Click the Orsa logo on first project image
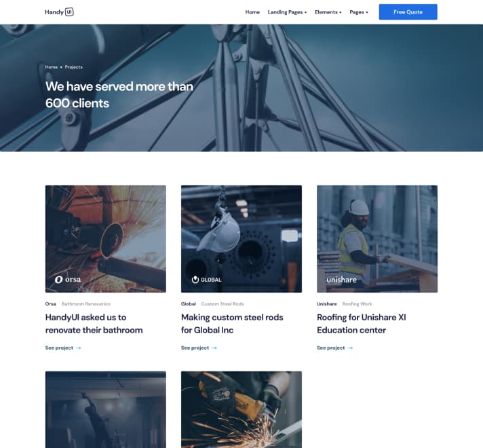The width and height of the screenshot is (483, 448). [x=68, y=279]
